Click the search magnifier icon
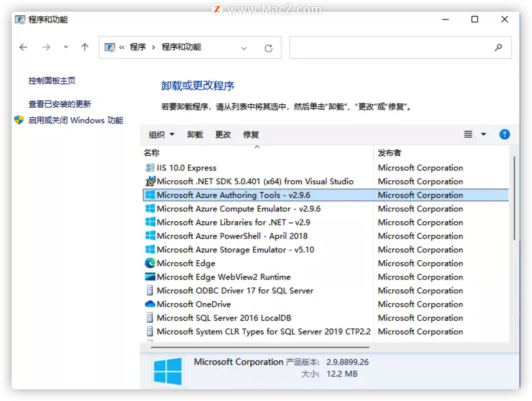Viewport: 532px width, 401px height. coord(498,48)
